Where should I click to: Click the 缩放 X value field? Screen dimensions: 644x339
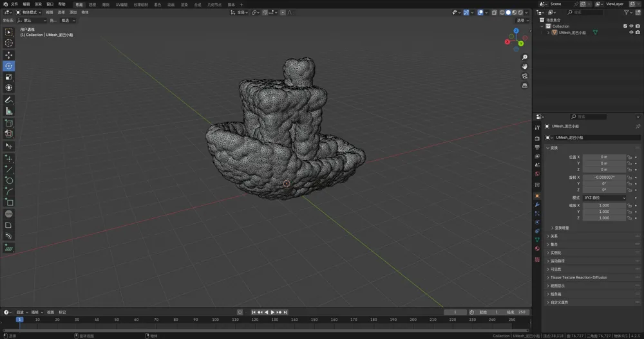pos(604,206)
